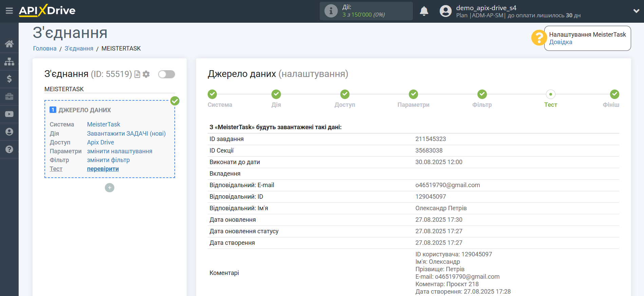Click the section ID value 35683038
Image resolution: width=644 pixels, height=296 pixels.
coord(429,151)
